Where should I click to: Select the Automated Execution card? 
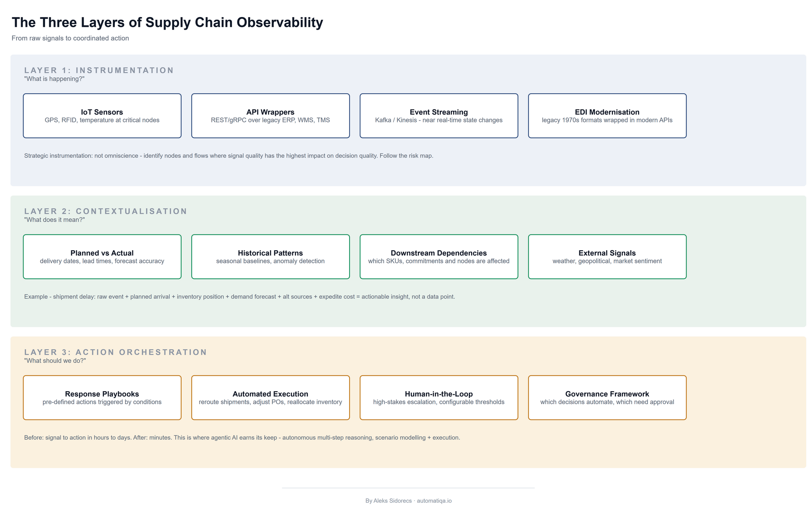click(270, 398)
